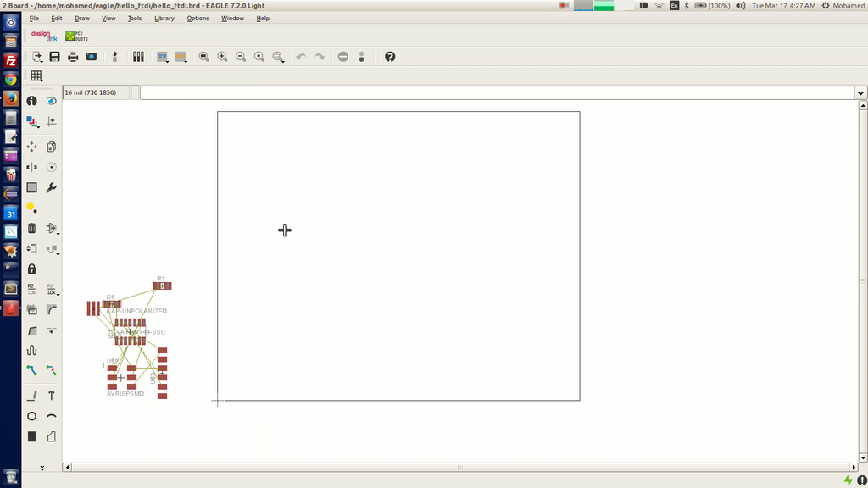Viewport: 868px width, 488px height.
Task: Click the designlink button
Action: (x=44, y=36)
